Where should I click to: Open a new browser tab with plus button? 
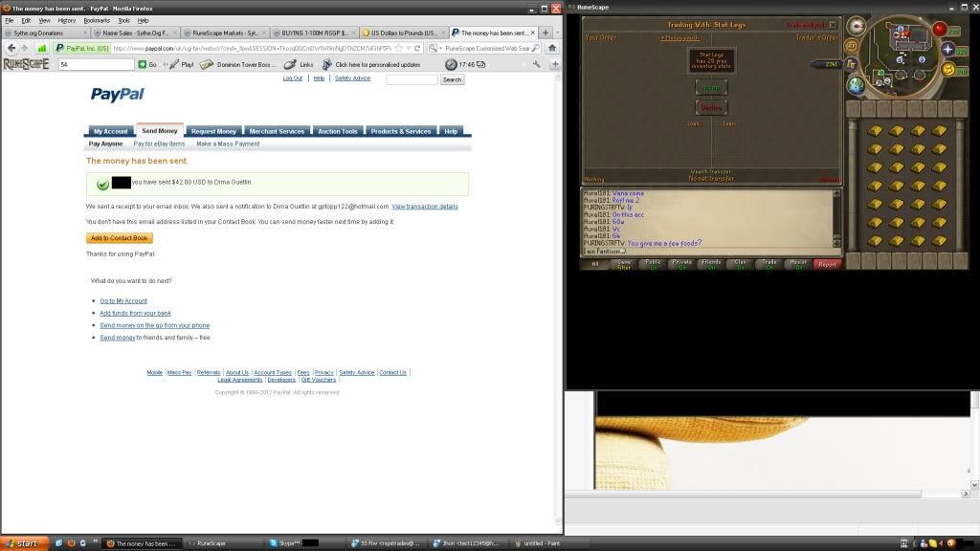point(546,33)
